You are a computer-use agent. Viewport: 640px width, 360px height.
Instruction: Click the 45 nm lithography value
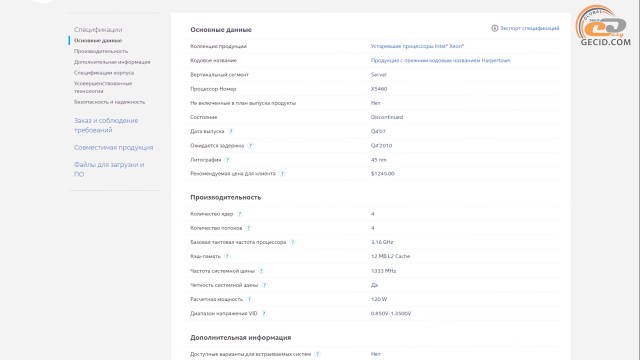click(379, 160)
